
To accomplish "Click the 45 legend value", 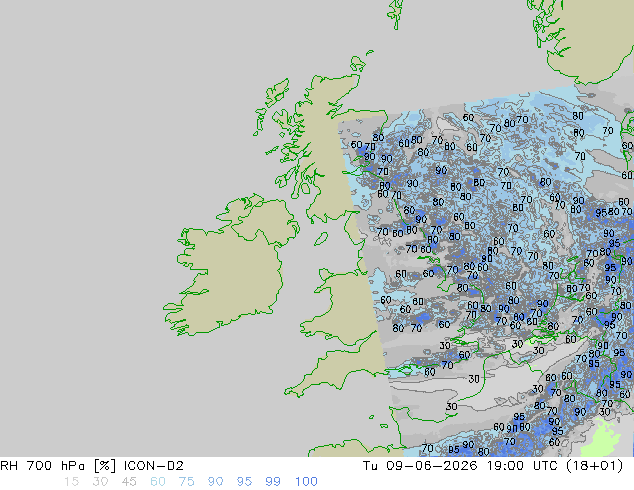I will coord(129,482).
